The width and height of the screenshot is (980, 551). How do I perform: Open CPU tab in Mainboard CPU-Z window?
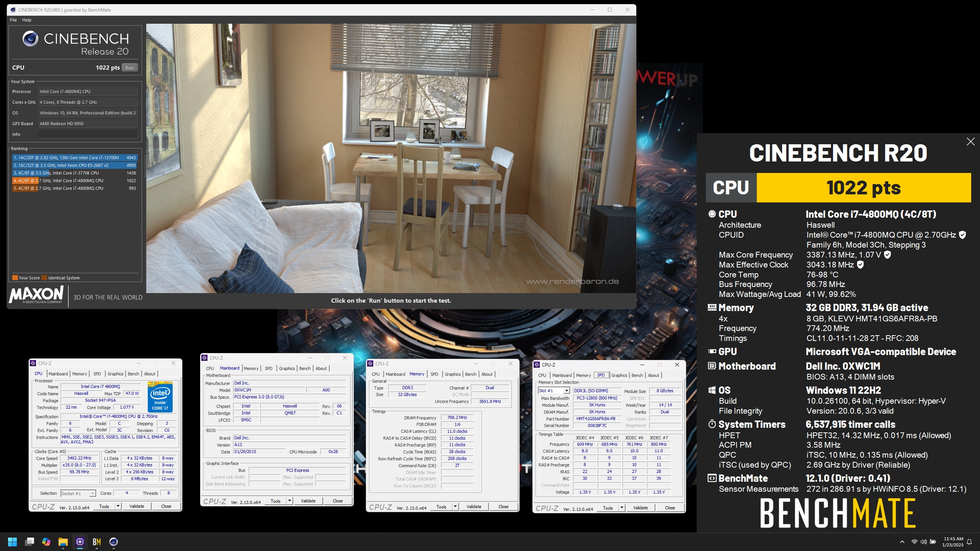coord(210,368)
